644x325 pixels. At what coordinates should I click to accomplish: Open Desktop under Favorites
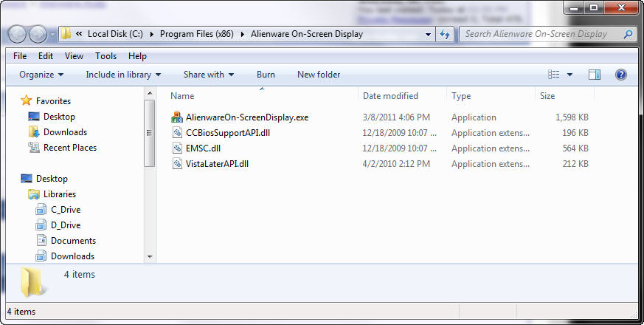59,117
